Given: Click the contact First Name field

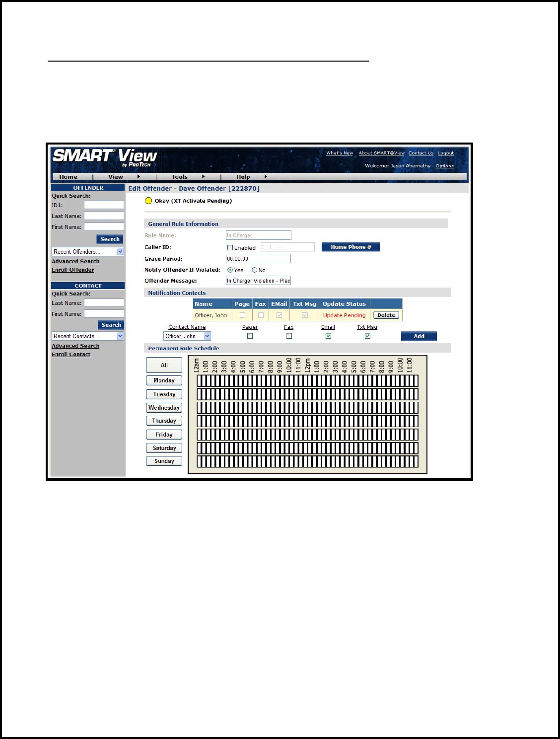Looking at the screenshot, I should click(104, 314).
